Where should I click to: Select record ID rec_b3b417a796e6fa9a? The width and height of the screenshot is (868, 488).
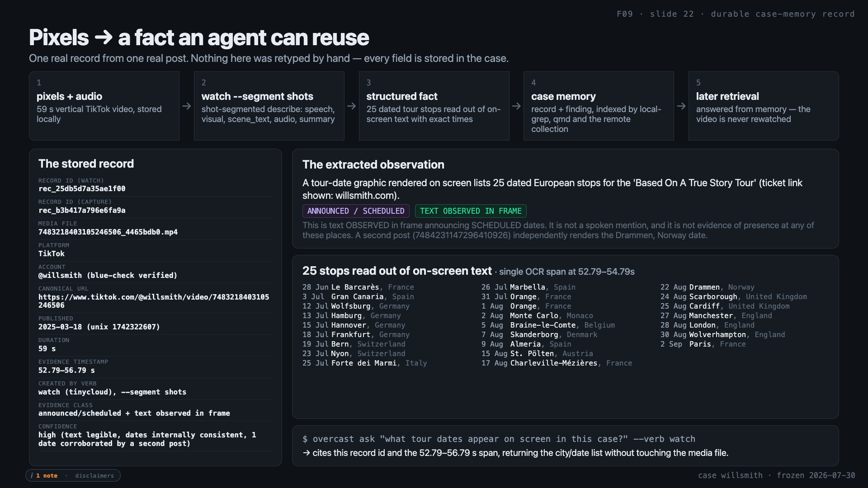point(82,211)
